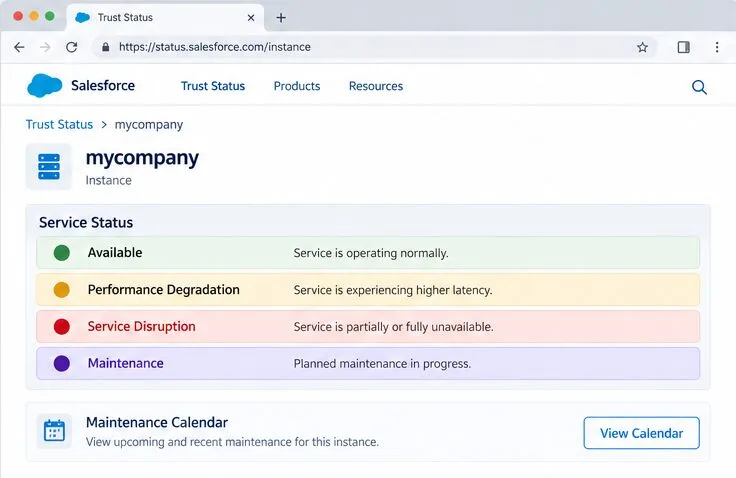Click the mycompany server instance icon
This screenshot has height=478, width=736.
point(49,167)
